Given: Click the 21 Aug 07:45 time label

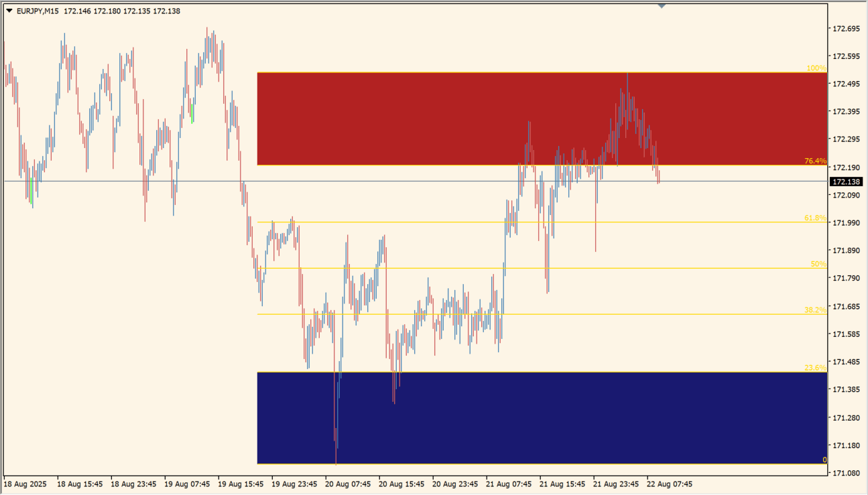Looking at the screenshot, I should (509, 484).
